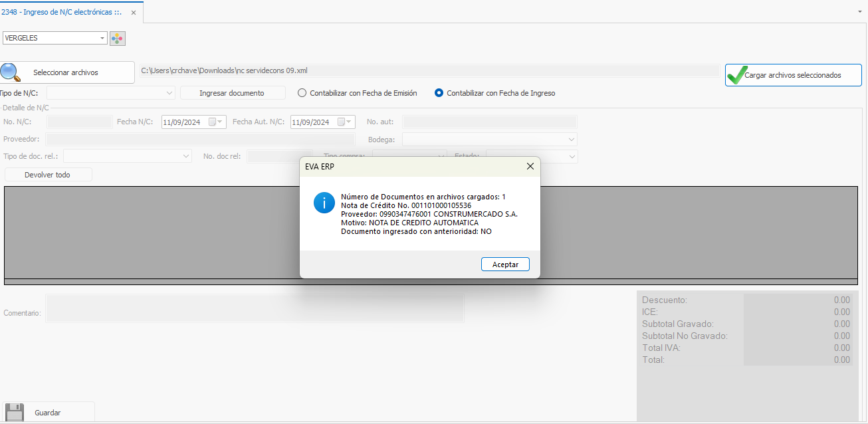Viewport: 868px width, 424px height.
Task: Close the 2348 Ingreso de N/C tab
Action: coord(133,13)
